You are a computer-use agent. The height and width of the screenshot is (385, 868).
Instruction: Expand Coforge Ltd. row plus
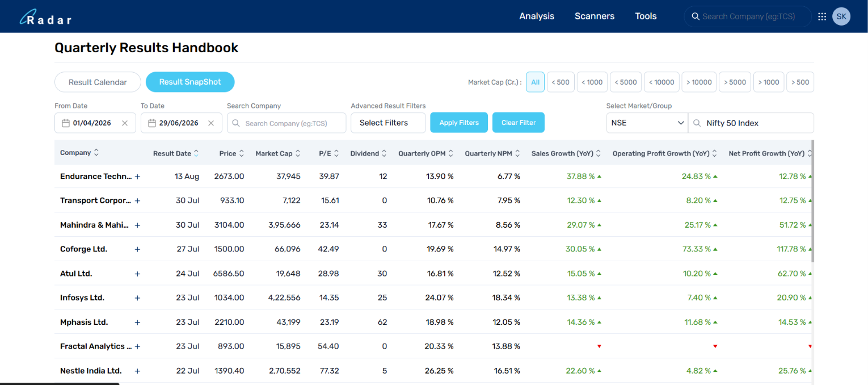(137, 249)
